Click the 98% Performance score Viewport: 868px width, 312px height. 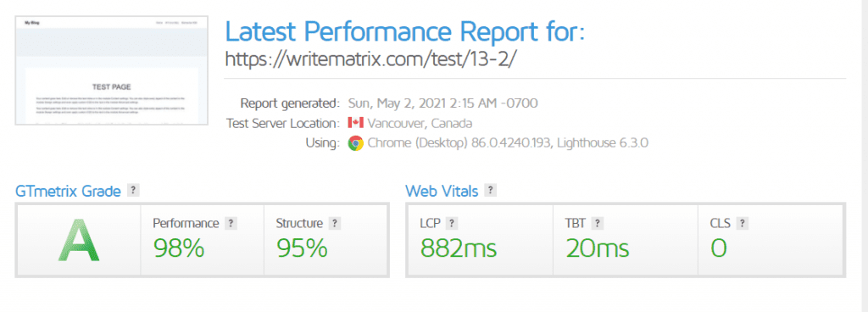179,248
